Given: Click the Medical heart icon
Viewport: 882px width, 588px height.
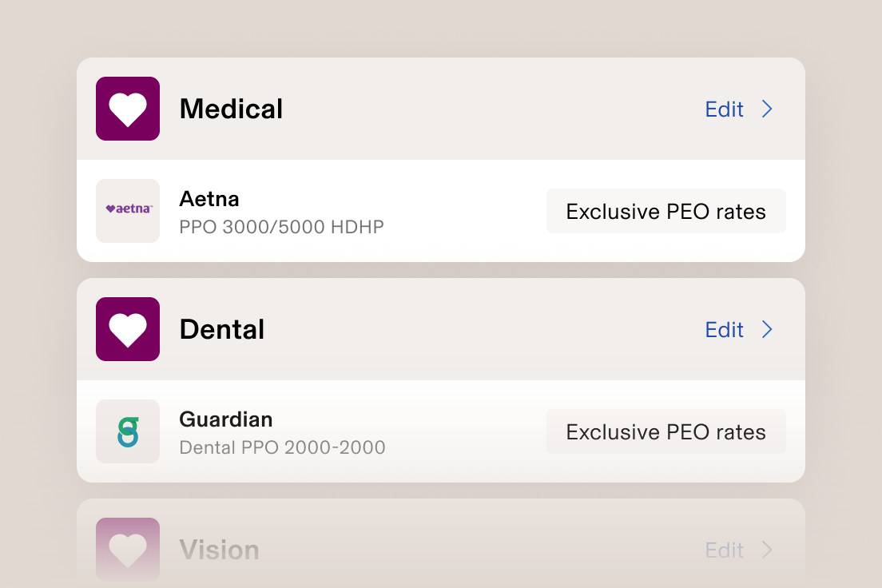Looking at the screenshot, I should [128, 109].
